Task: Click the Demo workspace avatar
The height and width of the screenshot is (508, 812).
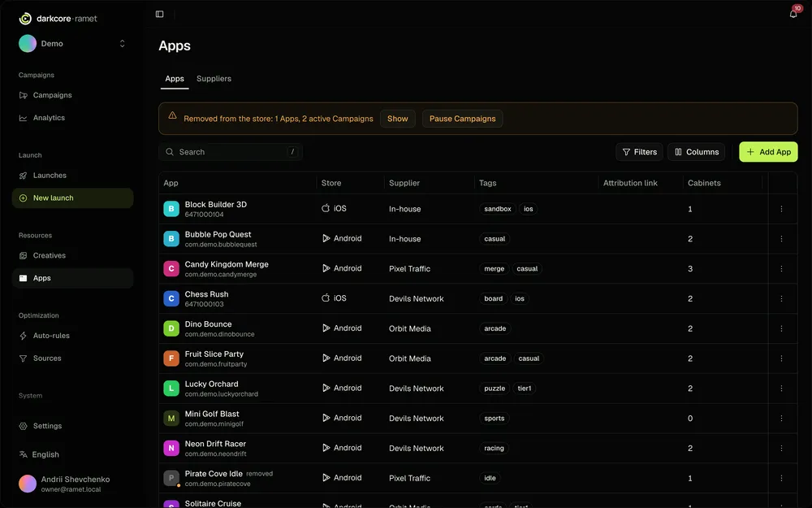Action: [x=28, y=44]
